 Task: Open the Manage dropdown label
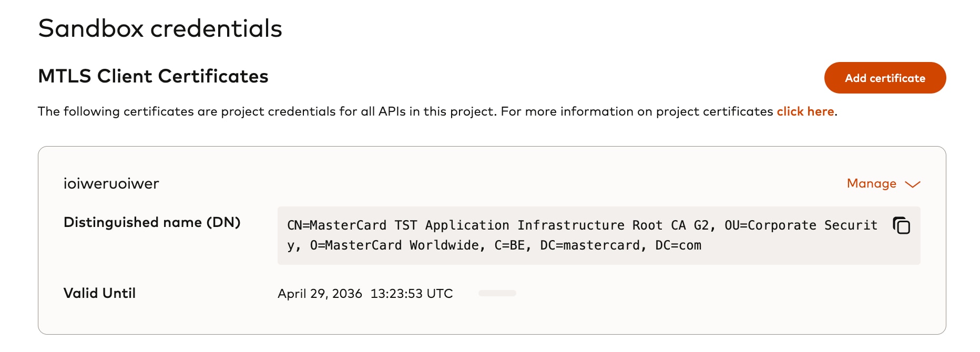coord(871,183)
